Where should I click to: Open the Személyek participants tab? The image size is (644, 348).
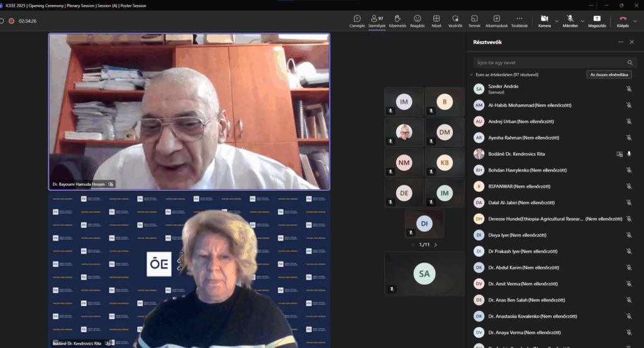coord(377,19)
